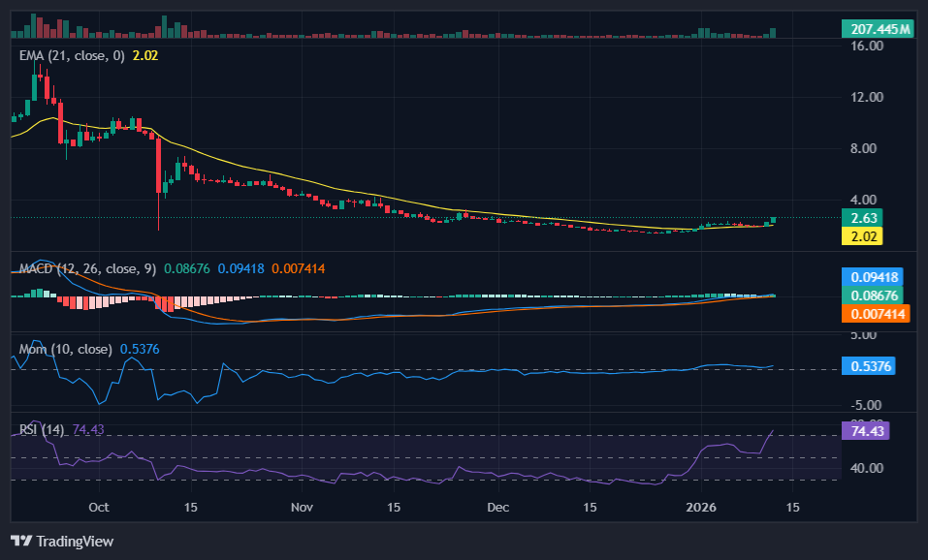Image resolution: width=928 pixels, height=560 pixels.
Task: Click the blue 0.09418 MACD signal label
Action: coord(871,275)
